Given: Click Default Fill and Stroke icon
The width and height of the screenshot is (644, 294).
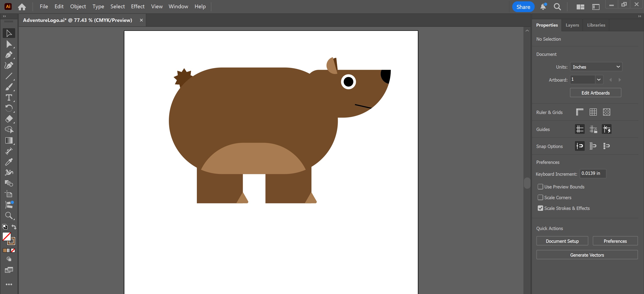Looking at the screenshot, I should point(5,227).
